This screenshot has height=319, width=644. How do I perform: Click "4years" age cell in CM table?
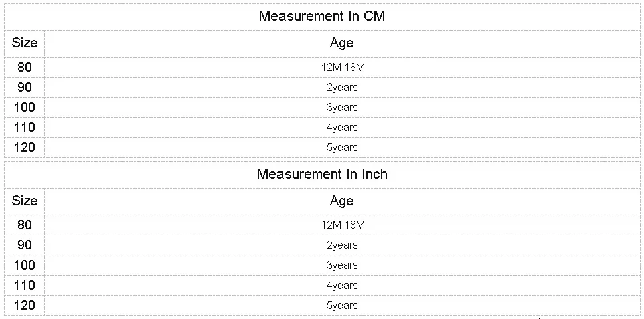[342, 127]
